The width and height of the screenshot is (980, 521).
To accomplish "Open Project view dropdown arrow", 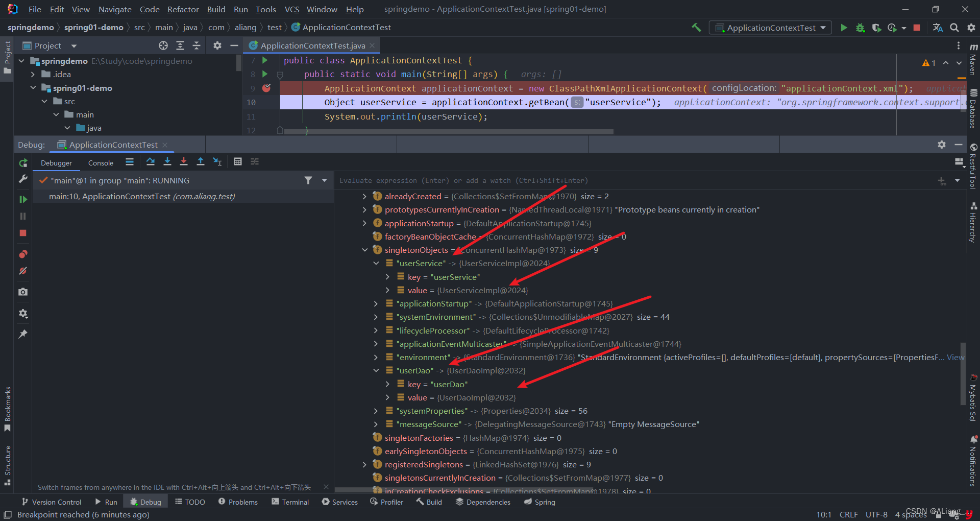I will [74, 46].
